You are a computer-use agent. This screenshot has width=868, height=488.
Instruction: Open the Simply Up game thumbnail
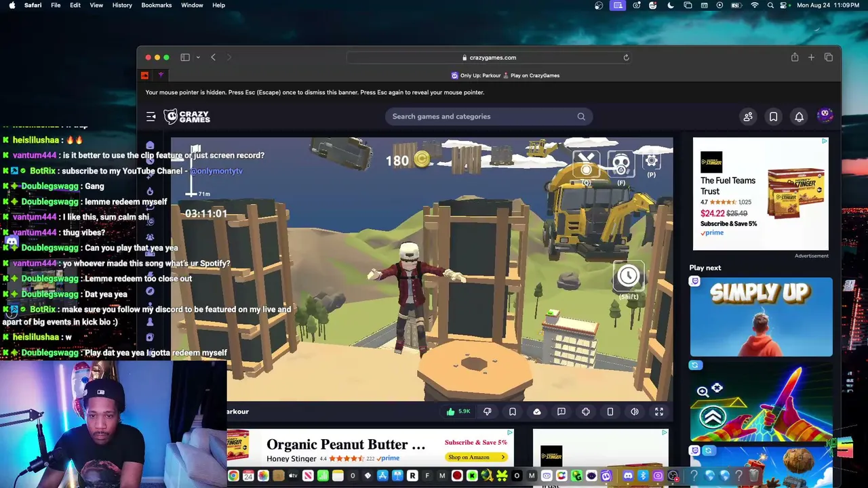tap(762, 317)
